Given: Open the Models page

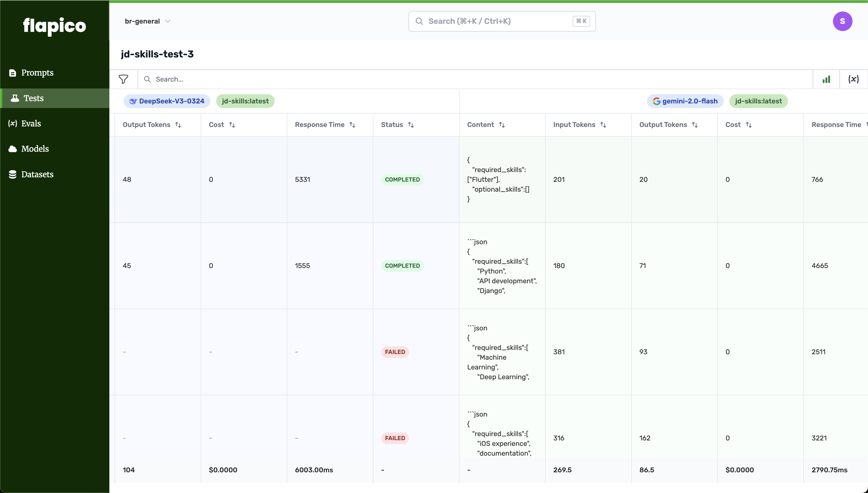Looking at the screenshot, I should point(35,149).
